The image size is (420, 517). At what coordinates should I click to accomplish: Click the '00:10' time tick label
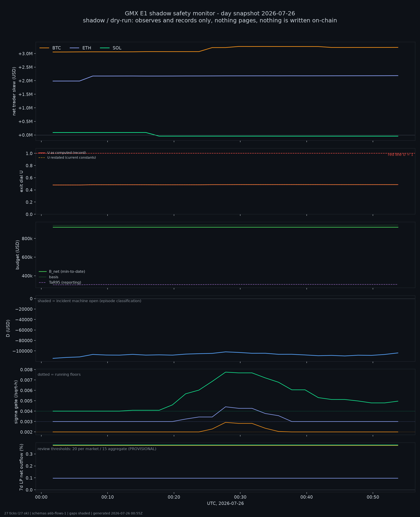pyautogui.click(x=107, y=497)
